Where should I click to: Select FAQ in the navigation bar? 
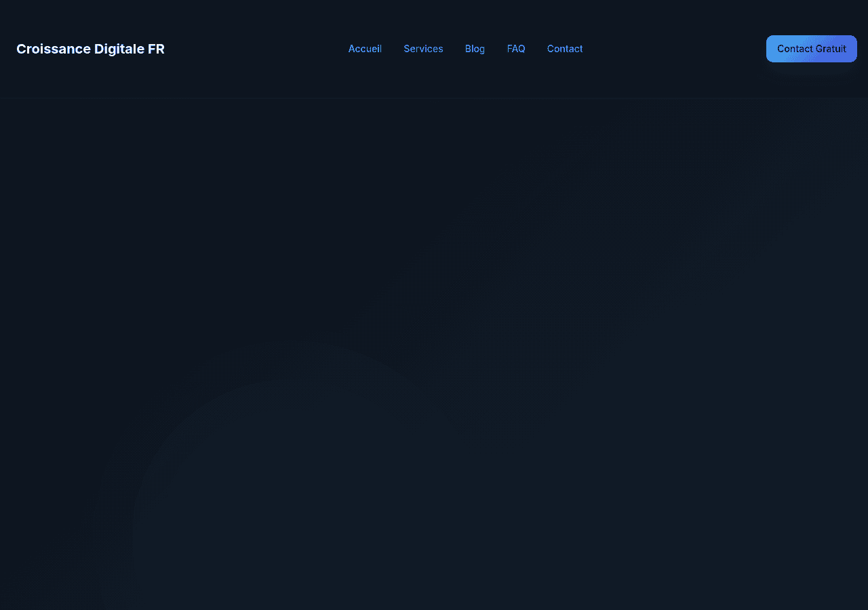point(516,49)
